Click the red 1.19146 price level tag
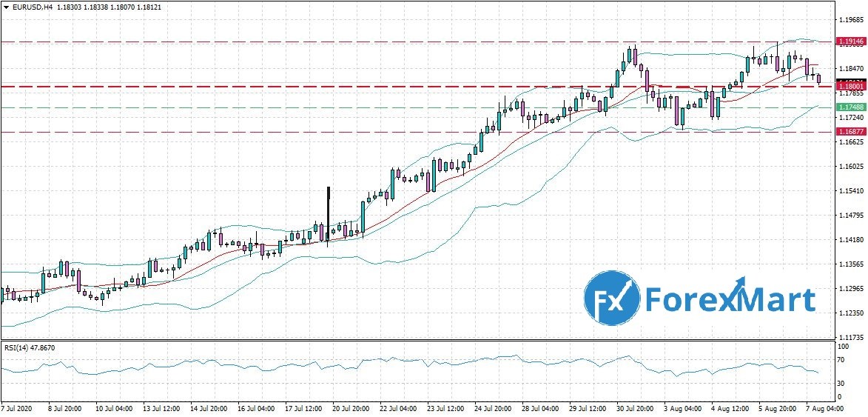The height and width of the screenshot is (417, 868). pyautogui.click(x=850, y=41)
